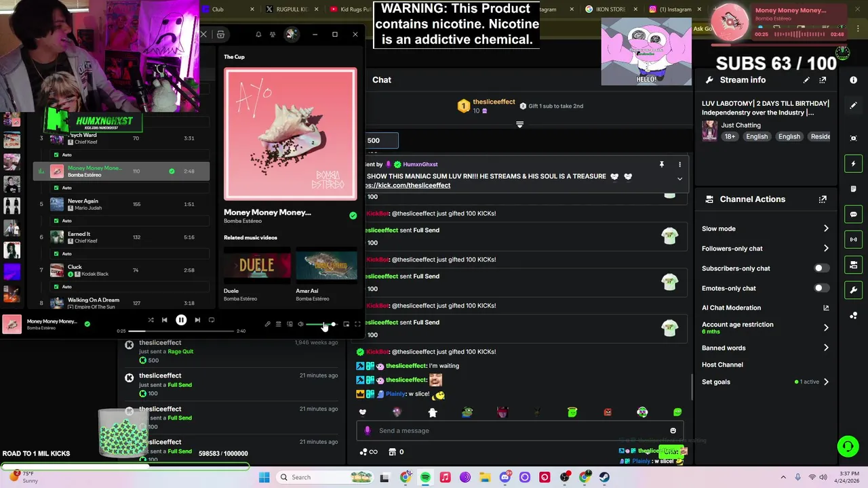Play Never Again by Mario Judah
Viewport: 868px width, 488px height.
coord(121,204)
